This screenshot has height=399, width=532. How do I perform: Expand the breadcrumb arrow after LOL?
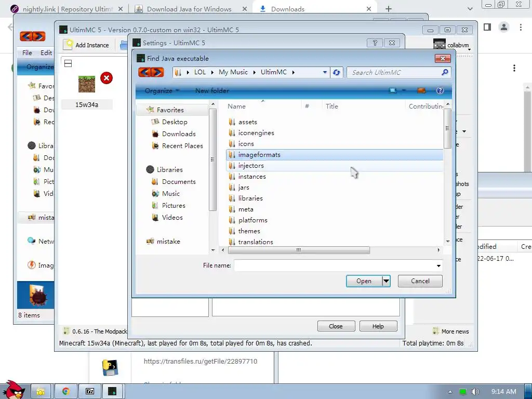click(212, 72)
